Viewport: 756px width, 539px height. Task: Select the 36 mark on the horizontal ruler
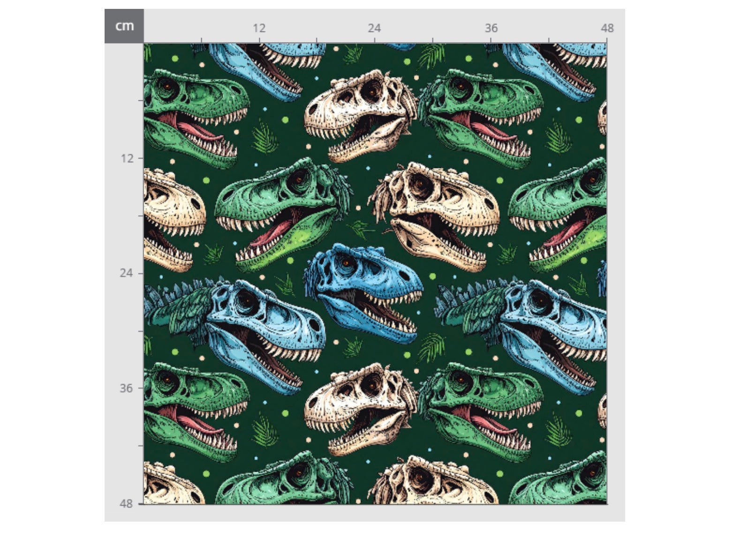pos(491,28)
